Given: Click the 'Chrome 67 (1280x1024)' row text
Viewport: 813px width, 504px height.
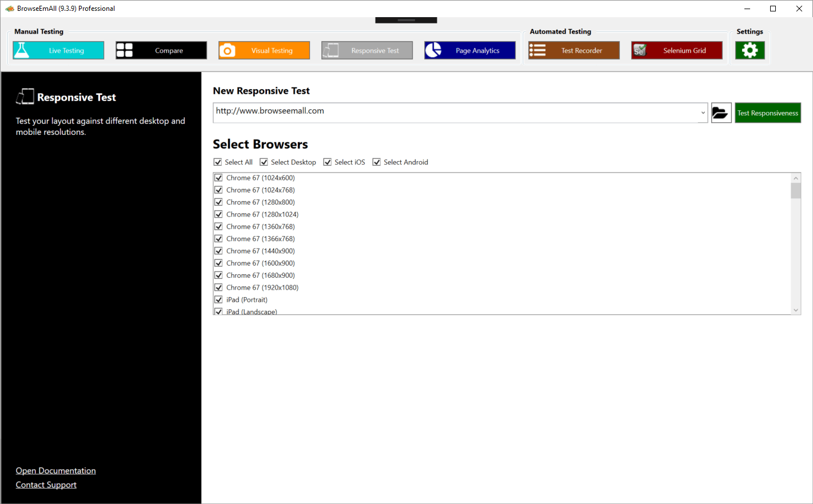Looking at the screenshot, I should (x=262, y=215).
